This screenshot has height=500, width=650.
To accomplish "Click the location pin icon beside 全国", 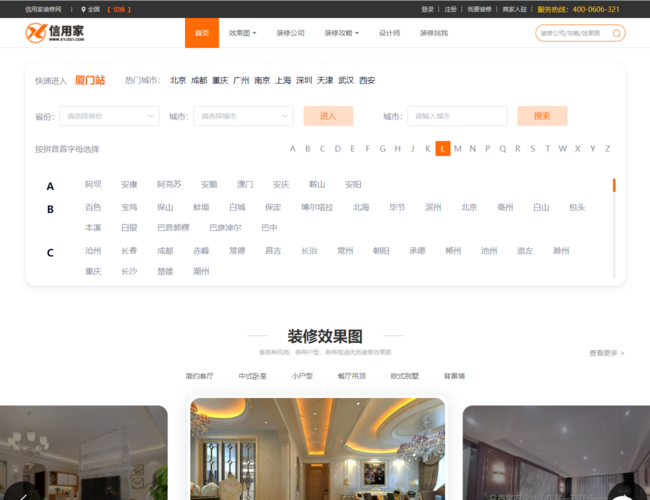I will 83,9.
